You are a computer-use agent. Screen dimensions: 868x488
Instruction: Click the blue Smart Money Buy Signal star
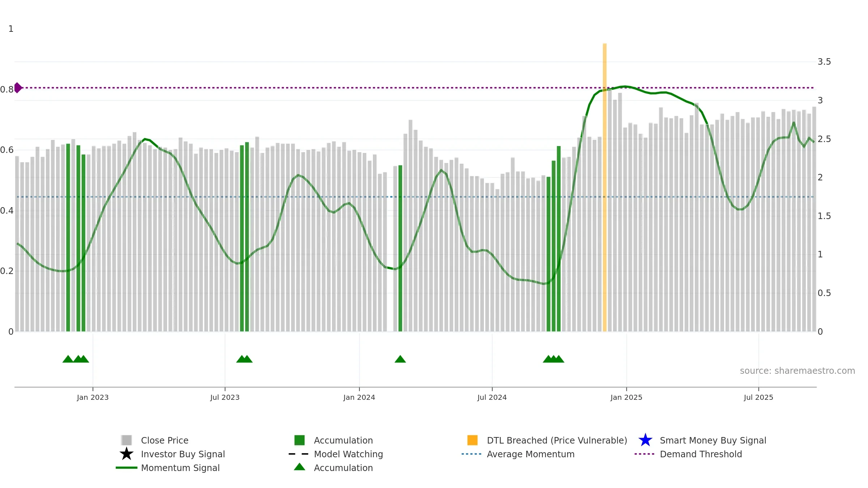coord(645,440)
